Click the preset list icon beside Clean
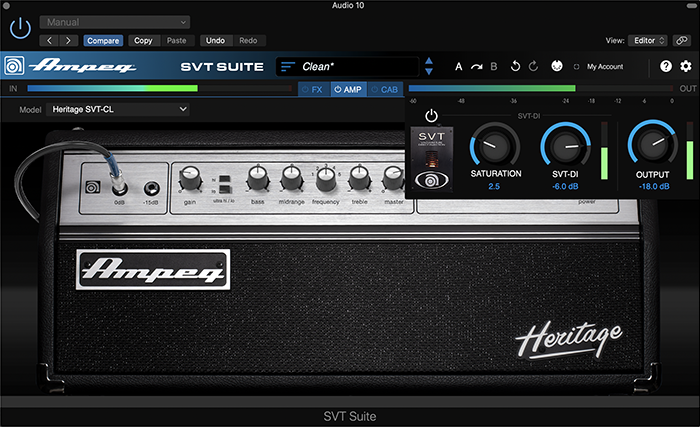700x427 pixels. pos(288,67)
